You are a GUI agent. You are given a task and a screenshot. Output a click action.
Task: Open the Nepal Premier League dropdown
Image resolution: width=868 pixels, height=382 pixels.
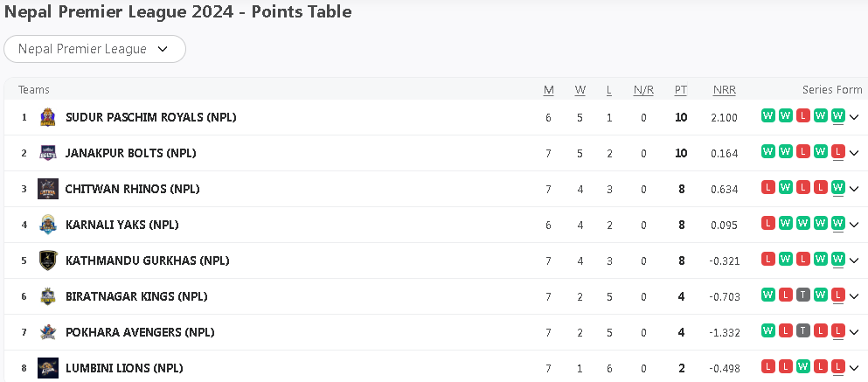tap(94, 49)
